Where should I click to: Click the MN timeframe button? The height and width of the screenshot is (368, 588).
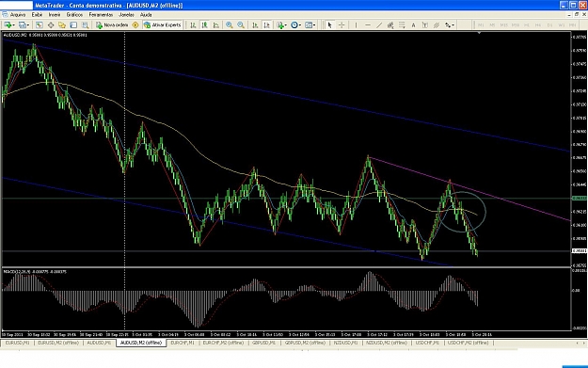tap(573, 25)
